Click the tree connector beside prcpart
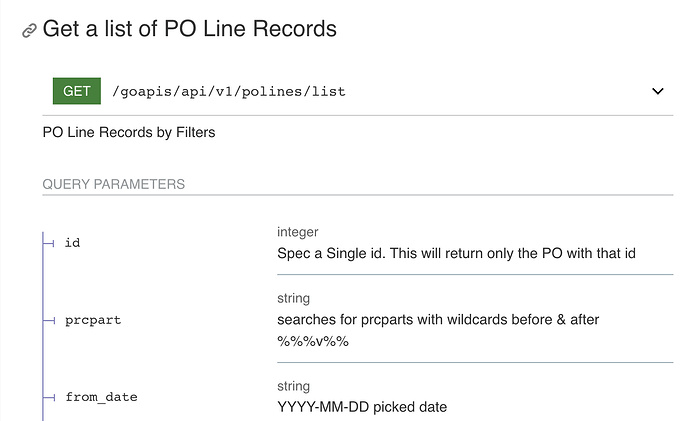The image size is (690, 421). click(x=49, y=320)
